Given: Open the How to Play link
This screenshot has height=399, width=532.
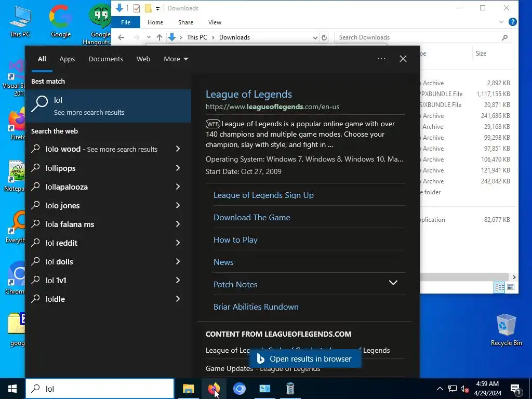Looking at the screenshot, I should (235, 240).
